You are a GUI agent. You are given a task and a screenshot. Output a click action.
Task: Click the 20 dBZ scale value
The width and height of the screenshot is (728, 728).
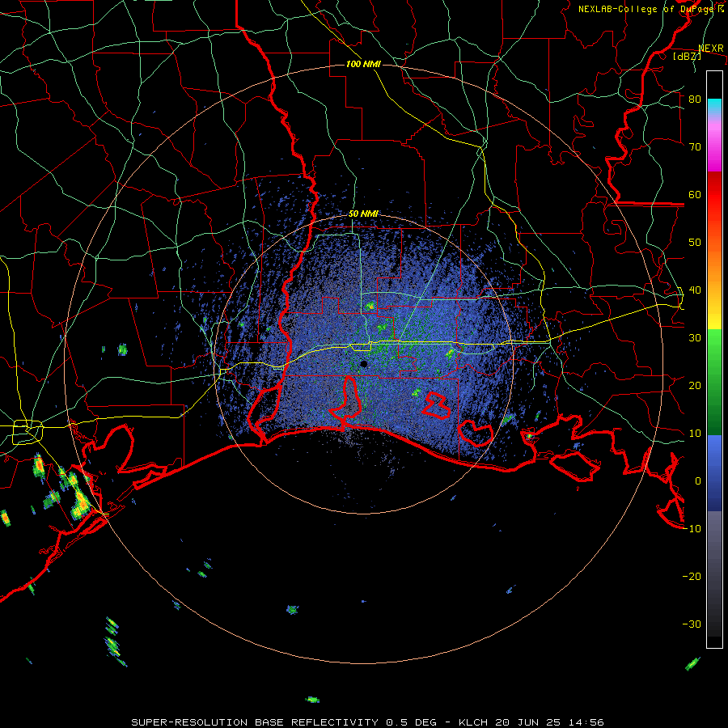point(695,385)
